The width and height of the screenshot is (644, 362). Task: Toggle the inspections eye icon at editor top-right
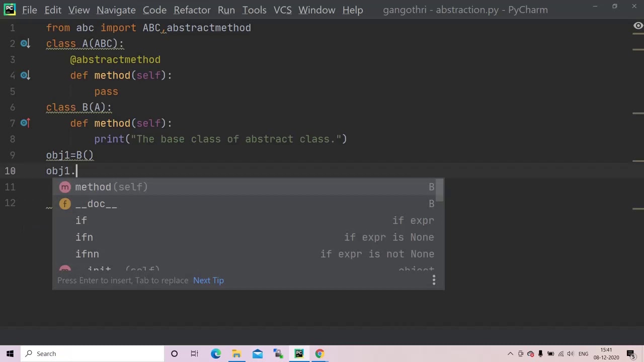pyautogui.click(x=638, y=26)
